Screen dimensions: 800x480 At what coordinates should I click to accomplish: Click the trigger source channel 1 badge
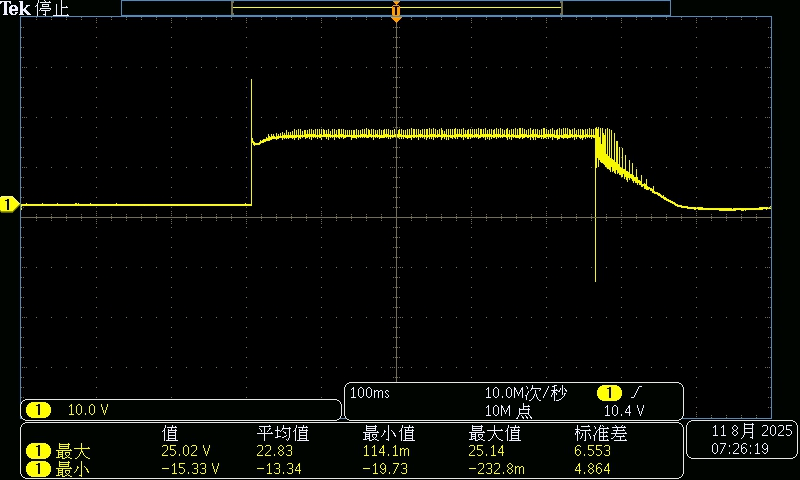(x=607, y=394)
